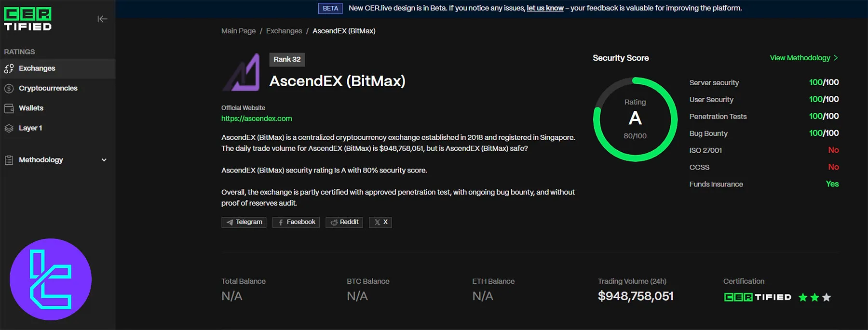This screenshot has width=868, height=330.
Task: Open Methodology in the sidebar
Action: (x=58, y=160)
